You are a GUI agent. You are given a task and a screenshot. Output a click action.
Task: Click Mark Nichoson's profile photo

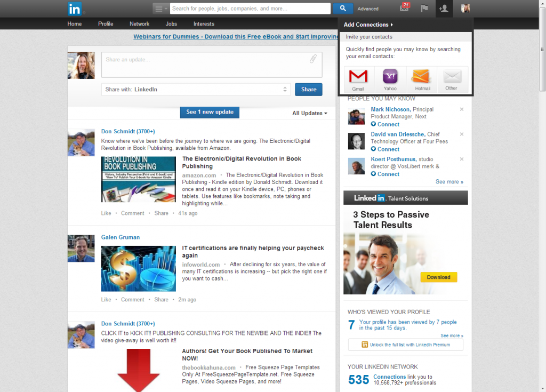(x=356, y=116)
